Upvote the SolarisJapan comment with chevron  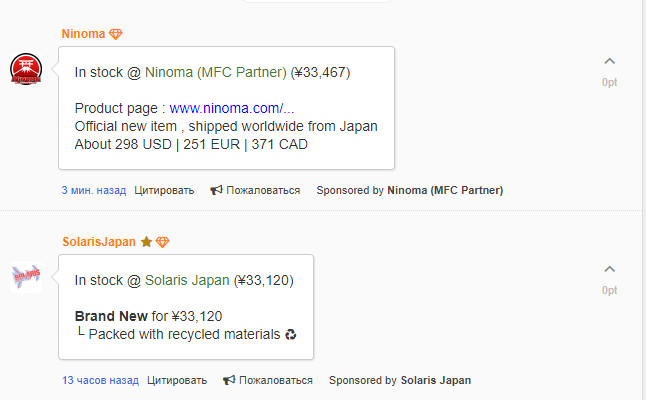tap(609, 269)
